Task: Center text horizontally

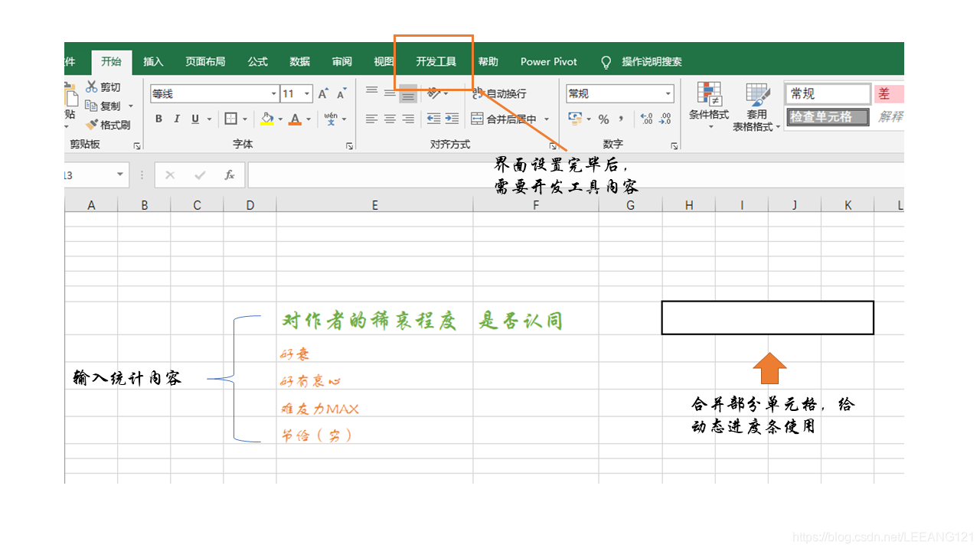Action: click(390, 119)
